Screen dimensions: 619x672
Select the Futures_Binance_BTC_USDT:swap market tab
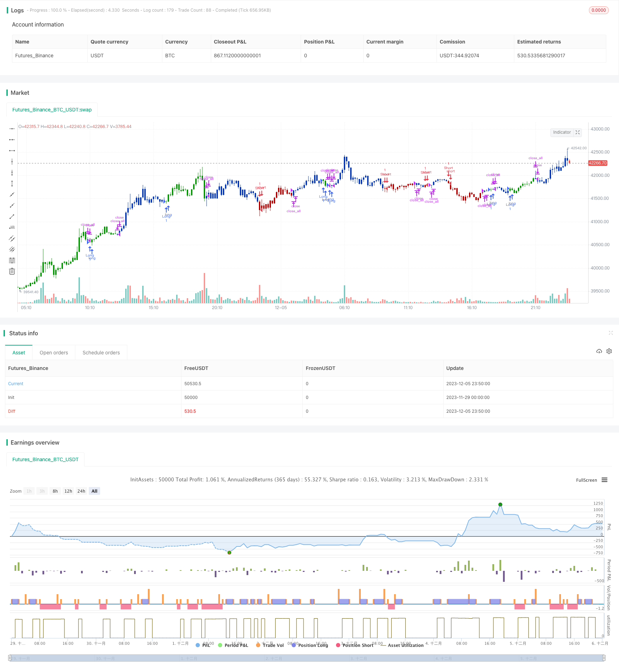[x=52, y=110]
